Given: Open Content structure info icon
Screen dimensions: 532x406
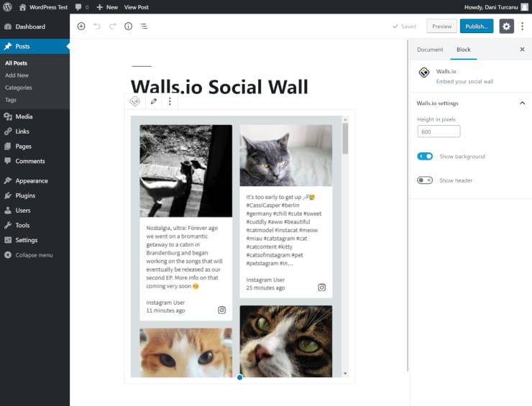Looking at the screenshot, I should point(128,26).
